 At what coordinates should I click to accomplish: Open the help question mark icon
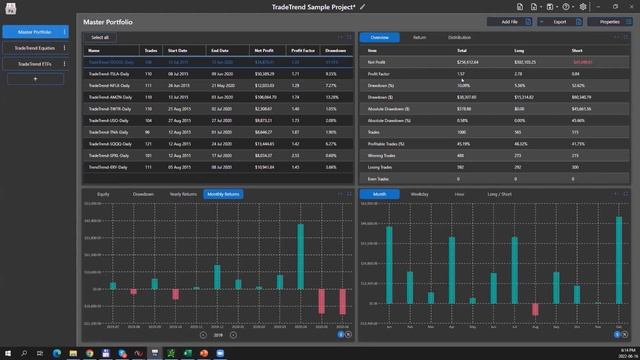pyautogui.click(x=566, y=7)
